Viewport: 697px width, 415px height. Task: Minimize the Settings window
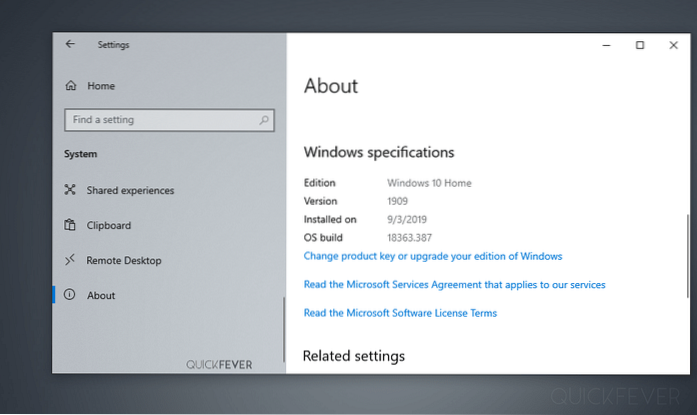pos(606,45)
